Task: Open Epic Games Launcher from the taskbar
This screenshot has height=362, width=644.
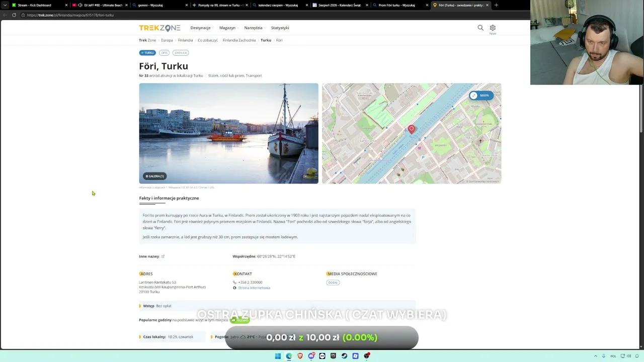Action: click(x=333, y=356)
